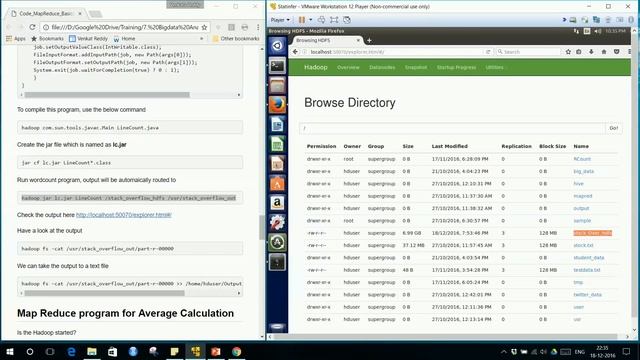Send Ctrl+Alt+Del via VMware toolbar
Image resolution: width=640 pixels, height=360 pixels.
(321, 20)
